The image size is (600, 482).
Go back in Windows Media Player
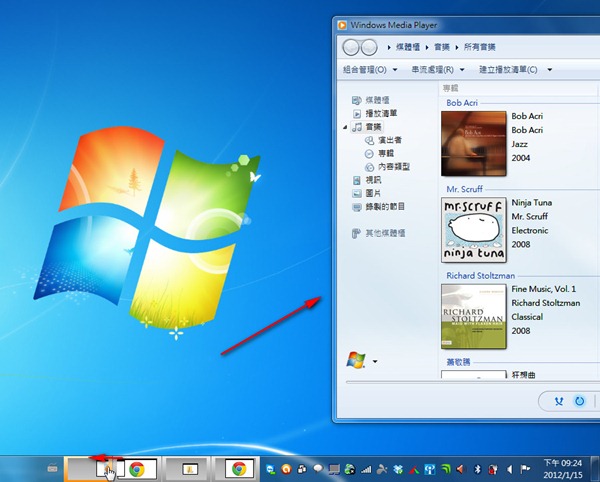tap(351, 47)
